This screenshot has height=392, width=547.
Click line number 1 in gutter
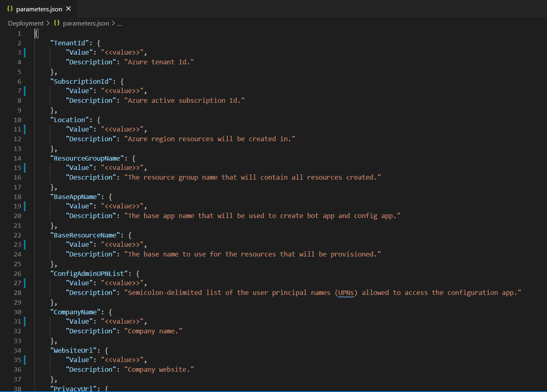point(19,33)
